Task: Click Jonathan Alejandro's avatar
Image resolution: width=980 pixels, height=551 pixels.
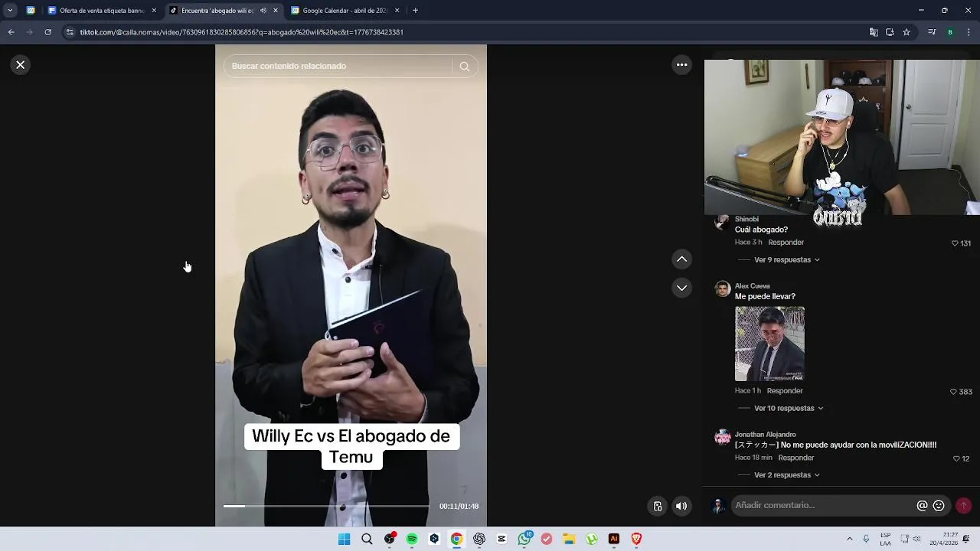Action: click(x=722, y=437)
